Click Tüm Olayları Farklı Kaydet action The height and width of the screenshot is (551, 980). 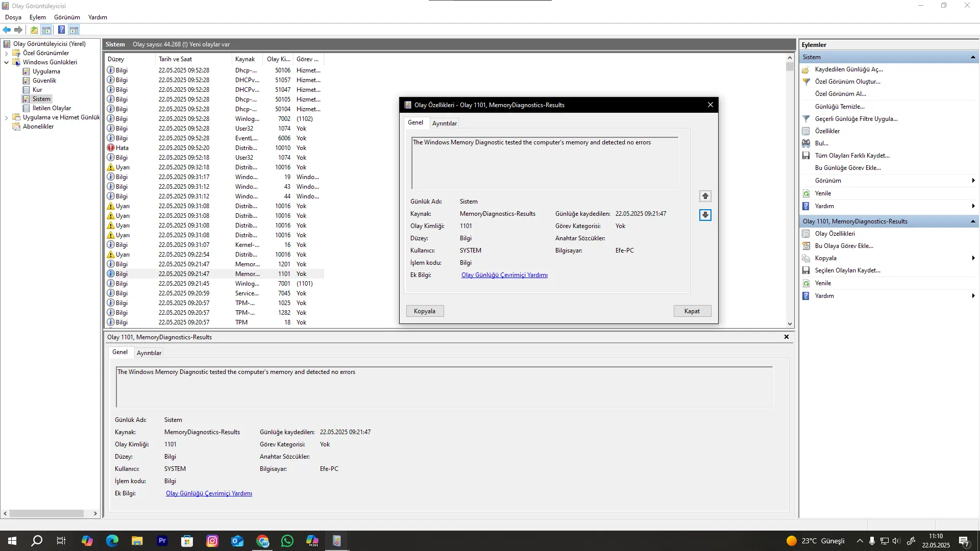tap(852, 156)
